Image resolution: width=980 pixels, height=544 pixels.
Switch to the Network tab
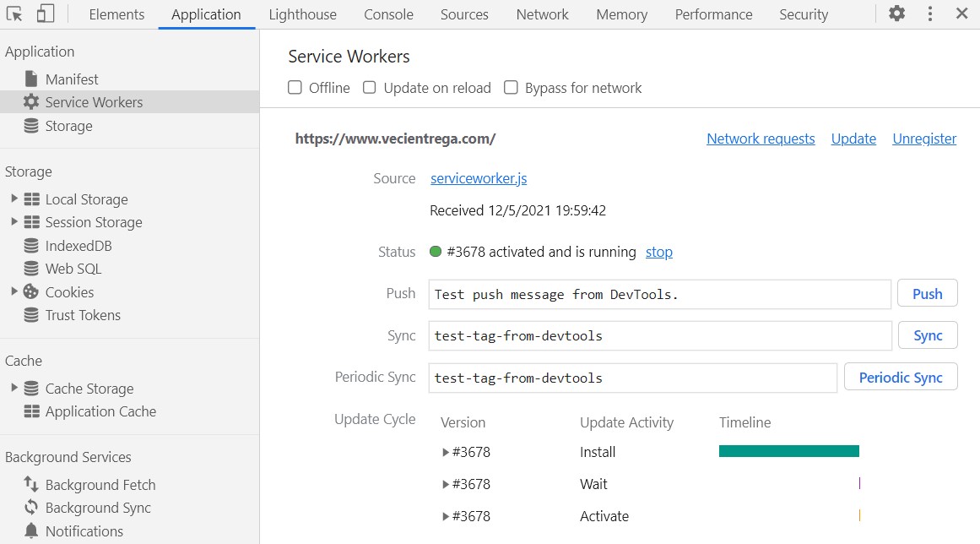click(x=542, y=14)
